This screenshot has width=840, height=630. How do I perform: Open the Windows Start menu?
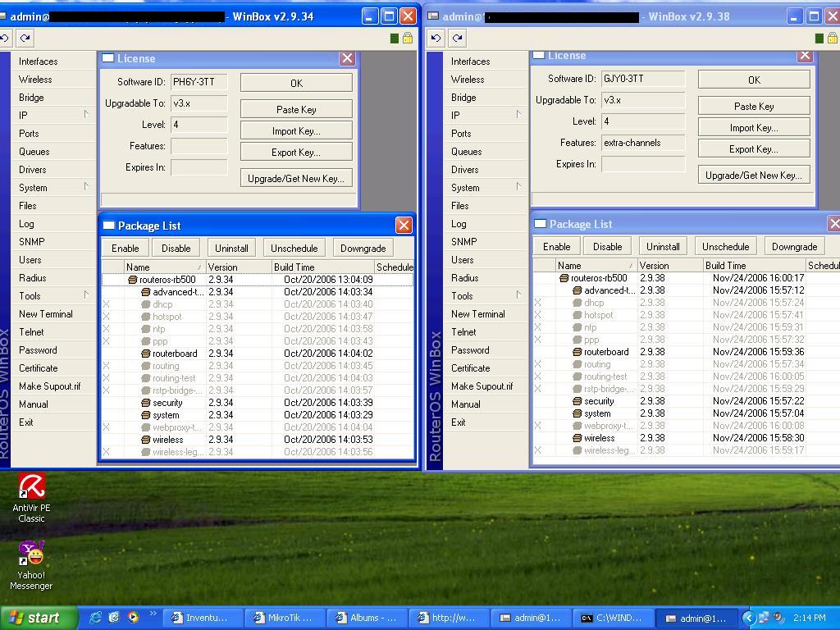(x=38, y=618)
